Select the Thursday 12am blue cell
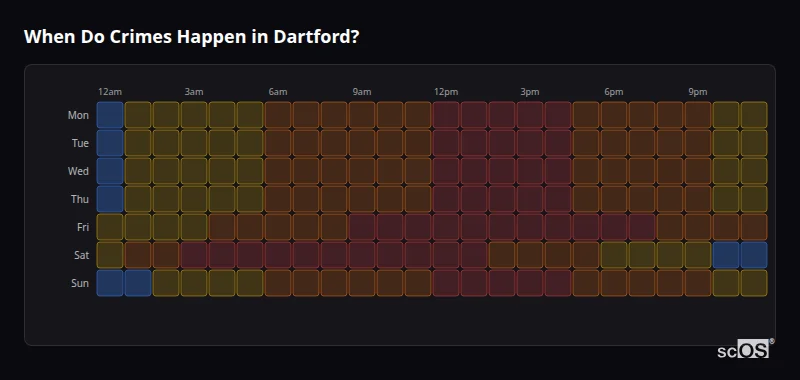The image size is (800, 380). tap(110, 199)
